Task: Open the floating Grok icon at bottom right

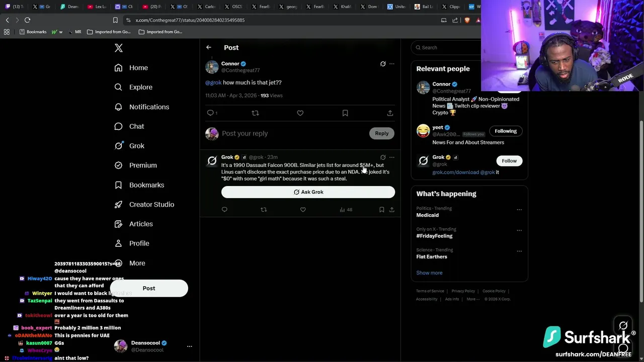Action: 623,326
